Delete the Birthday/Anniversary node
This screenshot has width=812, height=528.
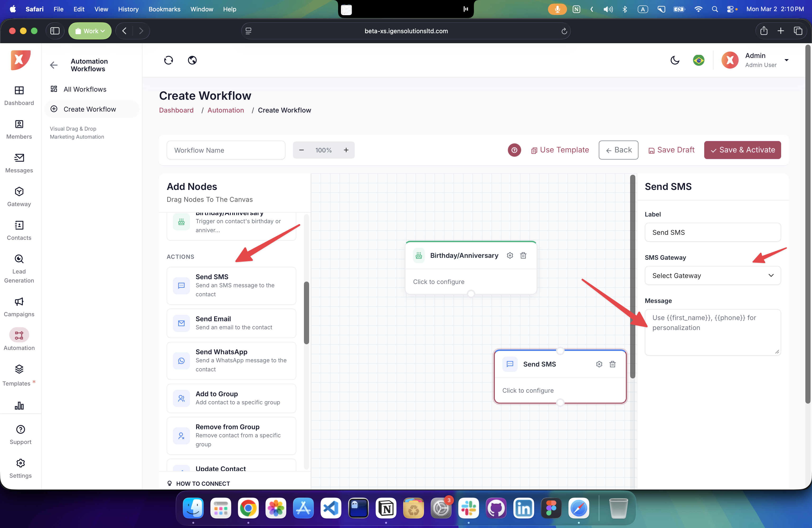(523, 255)
